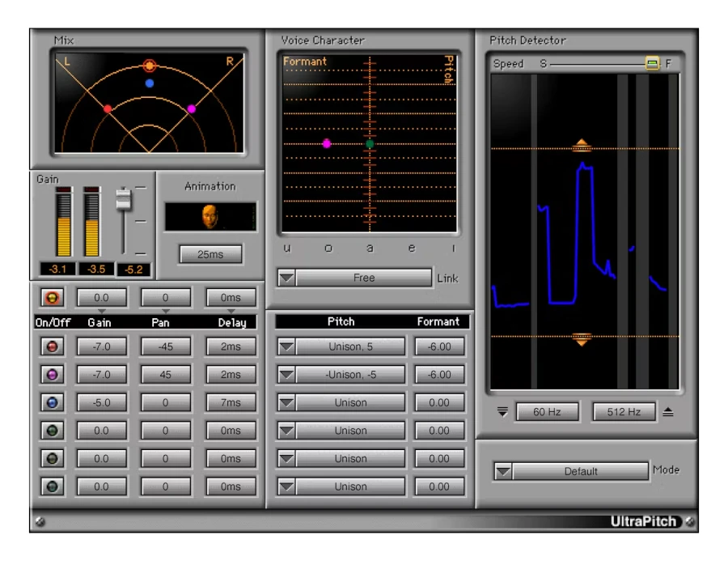
Task: Click the last voice formant 0.00 field
Action: click(439, 487)
